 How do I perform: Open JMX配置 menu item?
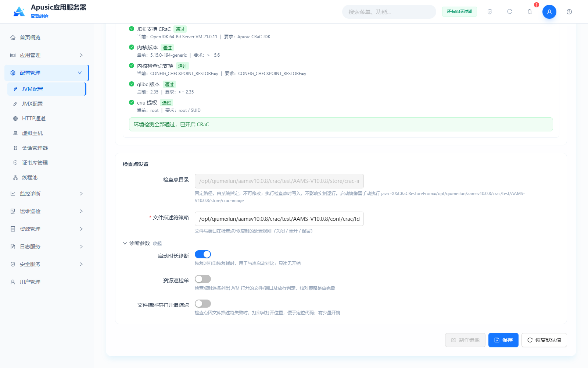pyautogui.click(x=46, y=104)
